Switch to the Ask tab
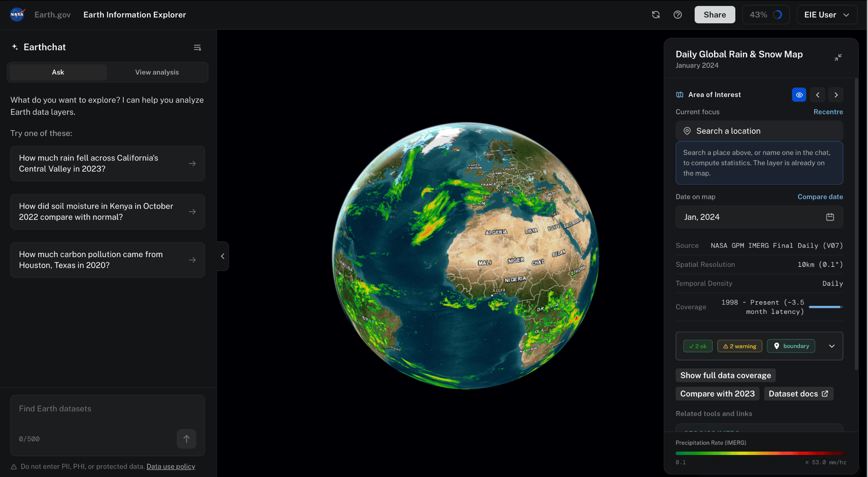Screen dimensions: 868x477 (58, 72)
